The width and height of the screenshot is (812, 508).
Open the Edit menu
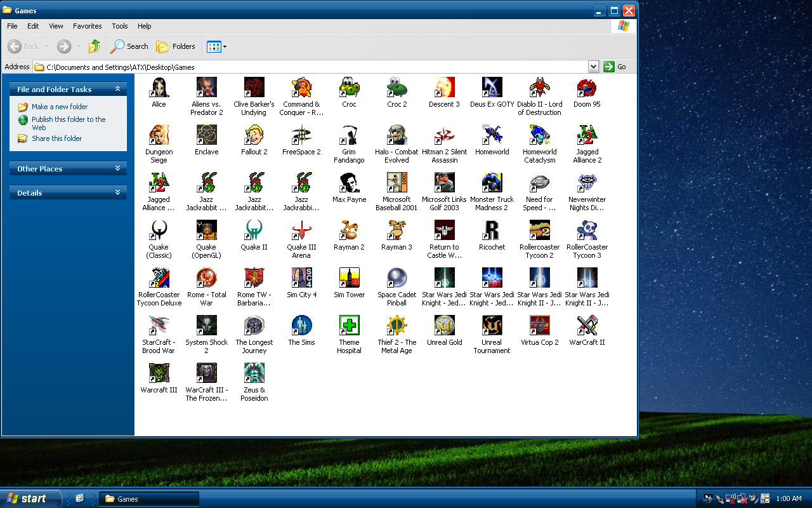33,26
